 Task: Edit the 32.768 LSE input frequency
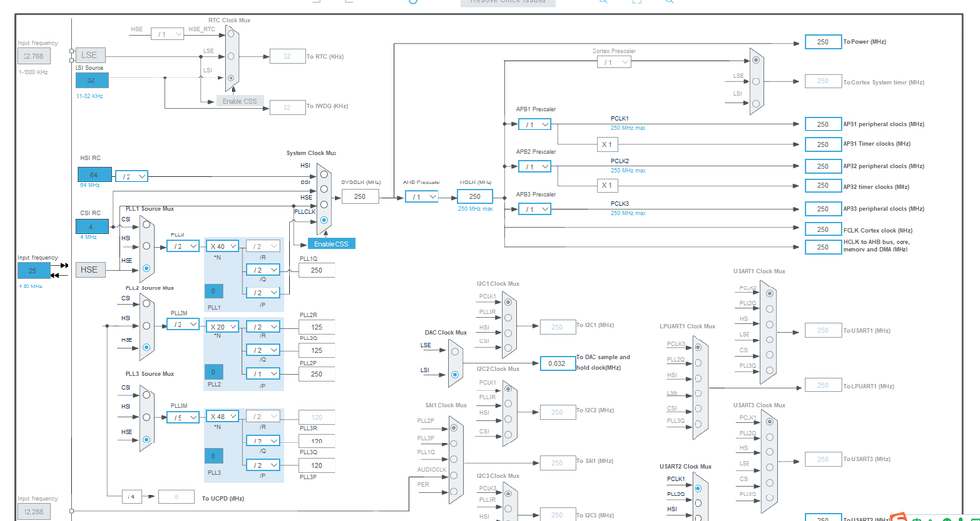33,56
